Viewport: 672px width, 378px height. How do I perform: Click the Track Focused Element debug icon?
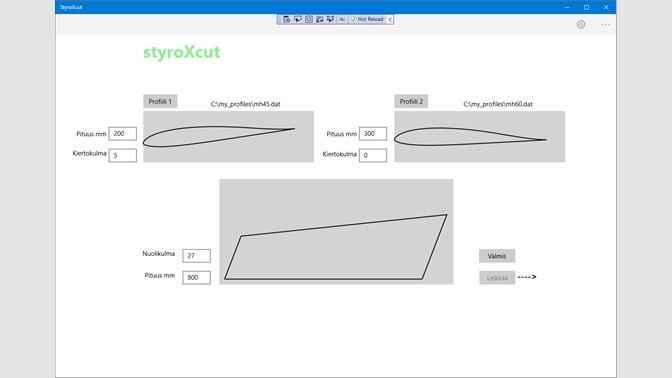click(x=320, y=19)
